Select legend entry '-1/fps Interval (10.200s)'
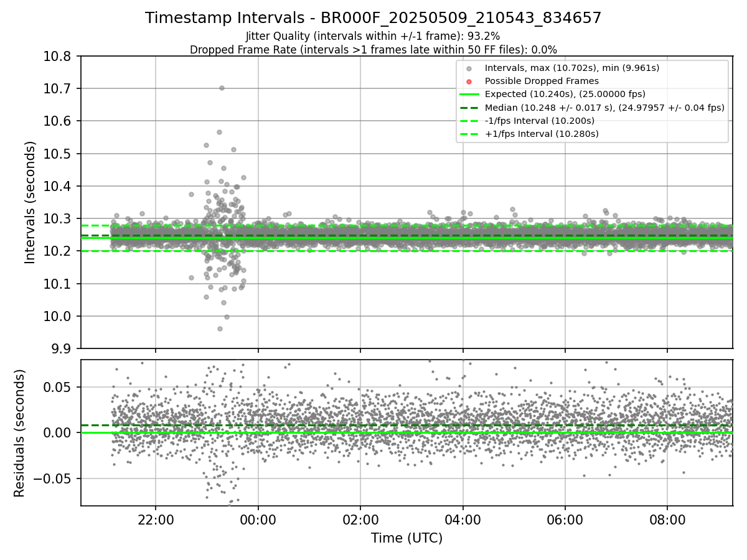The height and width of the screenshot is (560, 747). (x=540, y=120)
